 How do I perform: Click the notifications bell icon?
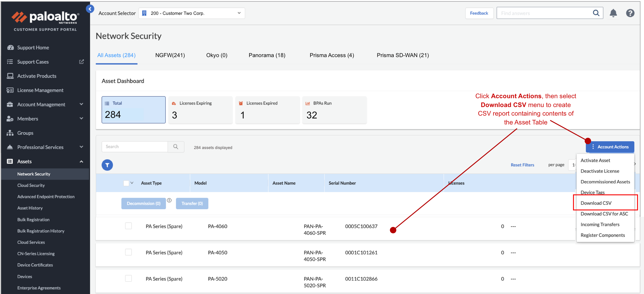[613, 13]
